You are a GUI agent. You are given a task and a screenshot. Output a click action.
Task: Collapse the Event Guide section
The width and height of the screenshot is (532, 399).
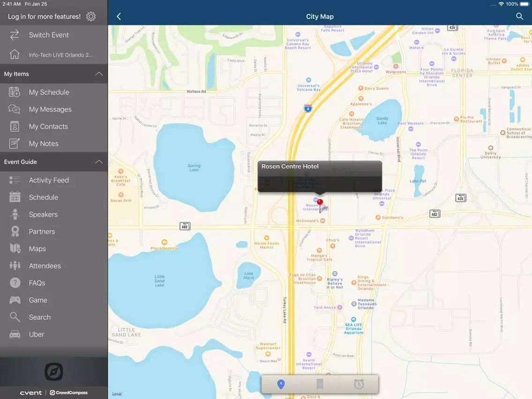tap(99, 162)
